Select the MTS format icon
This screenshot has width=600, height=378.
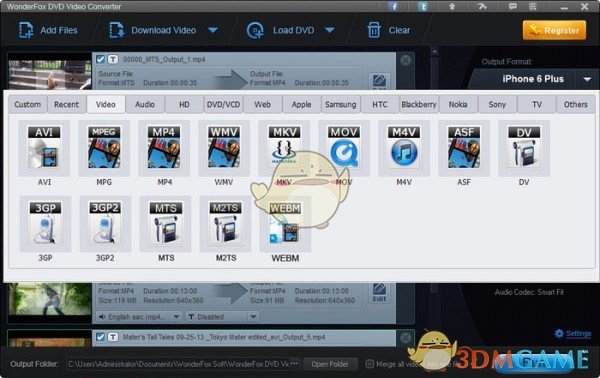pyautogui.click(x=165, y=224)
